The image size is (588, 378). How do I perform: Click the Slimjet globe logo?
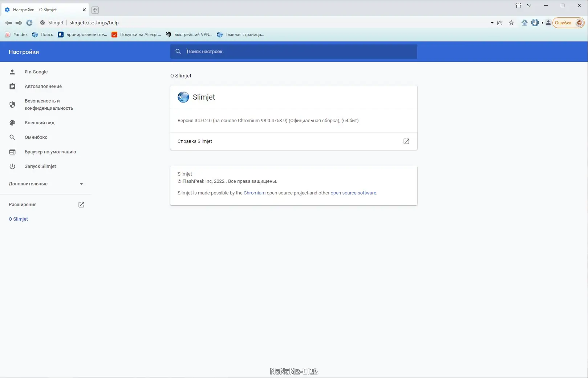point(183,97)
